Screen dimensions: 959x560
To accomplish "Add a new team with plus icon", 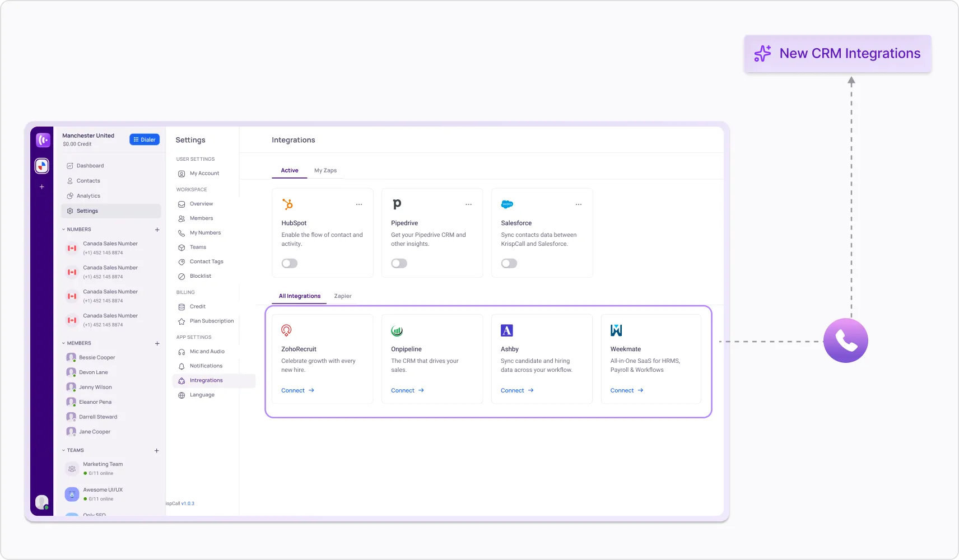I will pyautogui.click(x=157, y=450).
